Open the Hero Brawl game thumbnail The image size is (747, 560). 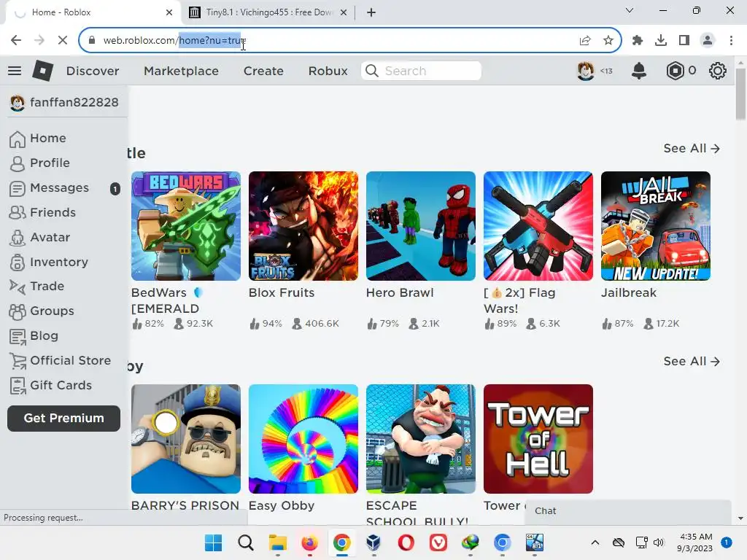click(x=421, y=226)
